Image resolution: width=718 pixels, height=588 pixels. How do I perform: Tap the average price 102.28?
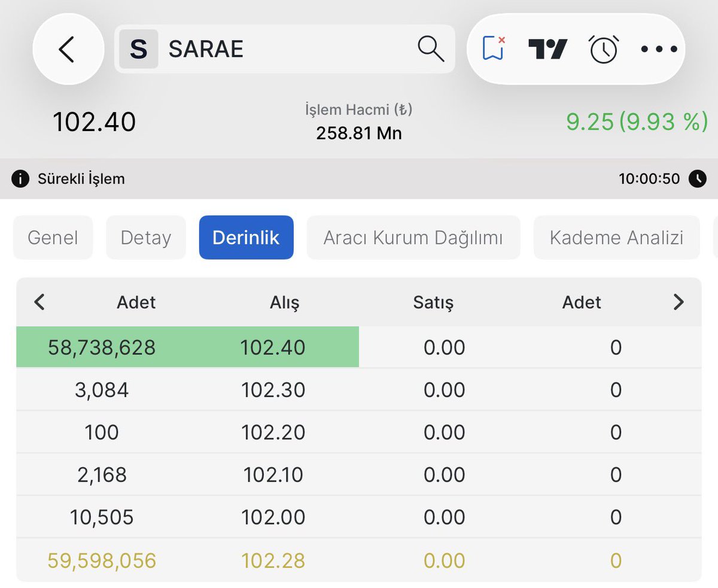(x=273, y=560)
